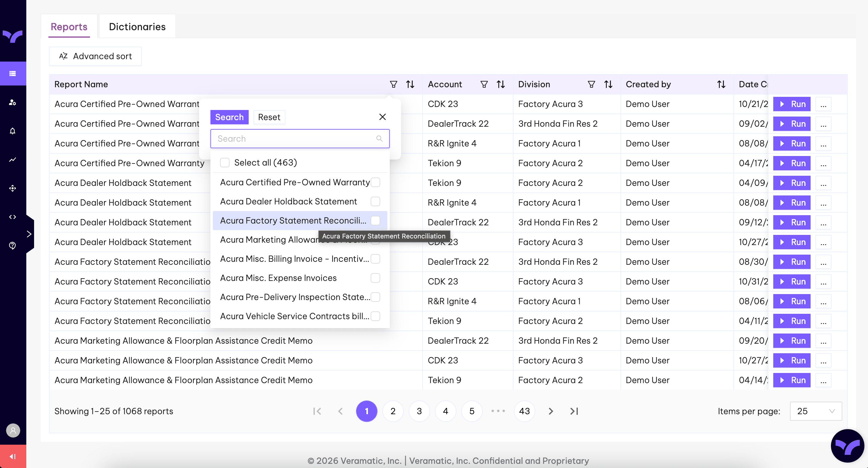This screenshot has height=468, width=868.
Task: Sort by Division column
Action: pos(608,84)
